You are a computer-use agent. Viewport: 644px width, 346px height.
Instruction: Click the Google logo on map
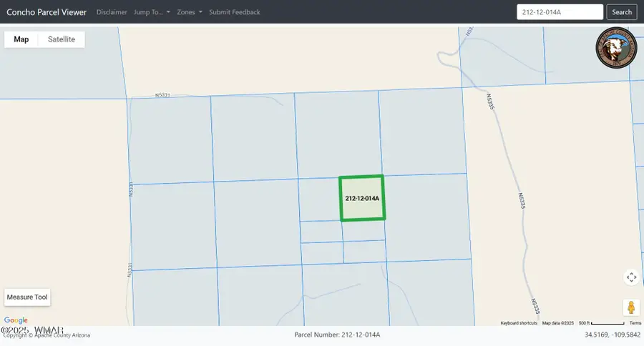point(16,320)
